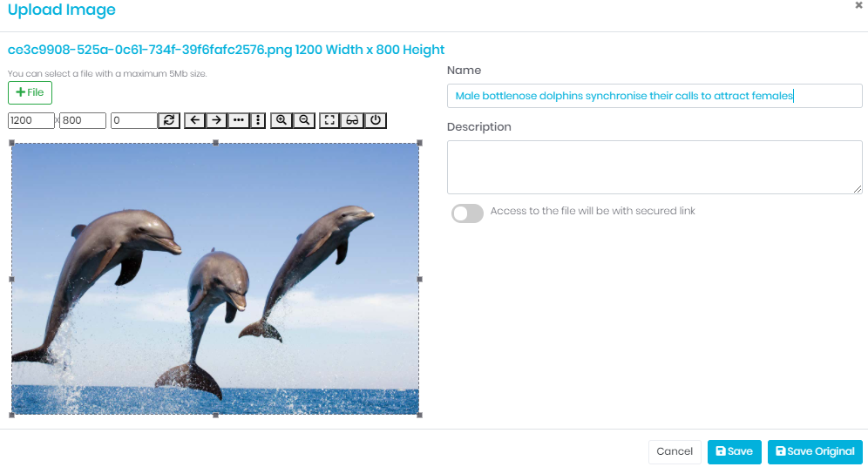
Task: Select the height field showing 800
Action: point(83,120)
